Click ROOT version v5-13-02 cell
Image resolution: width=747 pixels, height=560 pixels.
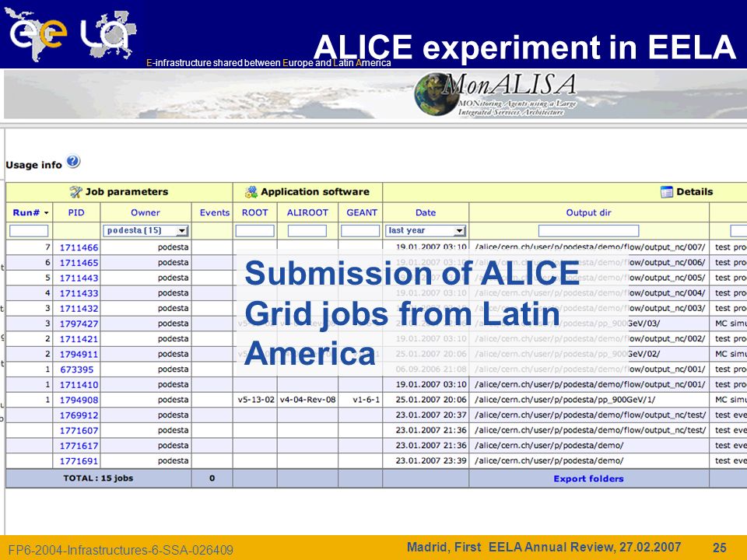coord(256,400)
